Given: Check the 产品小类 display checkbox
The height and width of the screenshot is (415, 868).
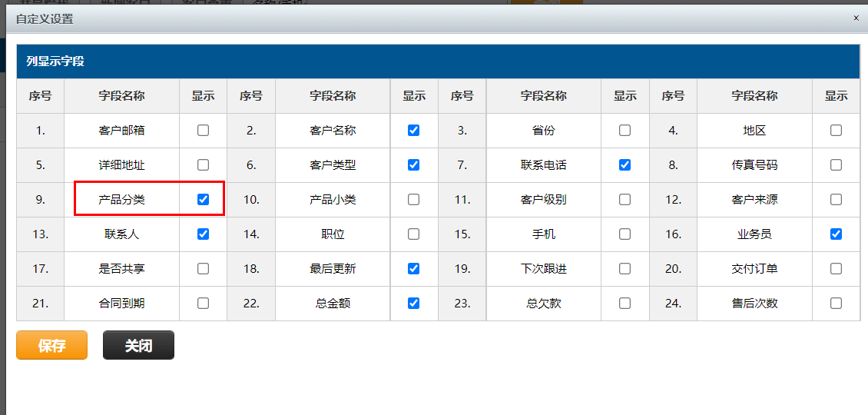Looking at the screenshot, I should click(x=413, y=200).
